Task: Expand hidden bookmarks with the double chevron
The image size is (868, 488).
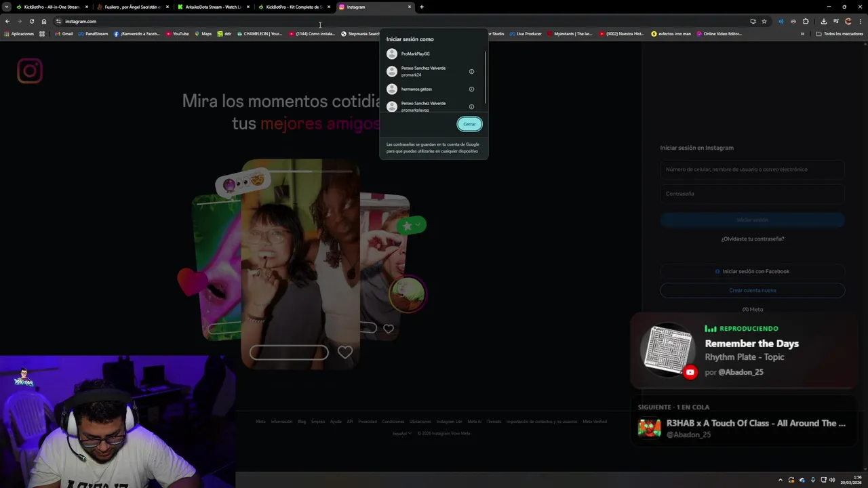Action: point(802,34)
